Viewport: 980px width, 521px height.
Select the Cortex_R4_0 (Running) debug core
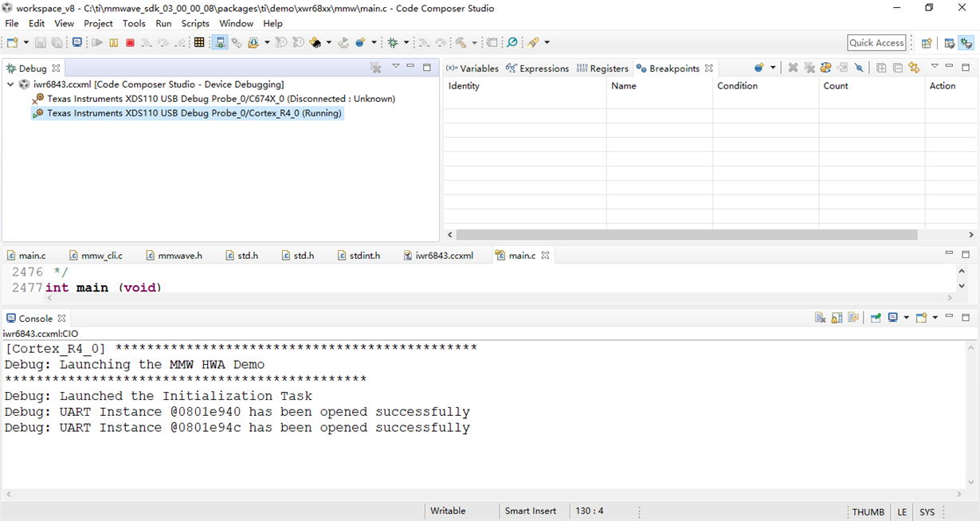(188, 113)
